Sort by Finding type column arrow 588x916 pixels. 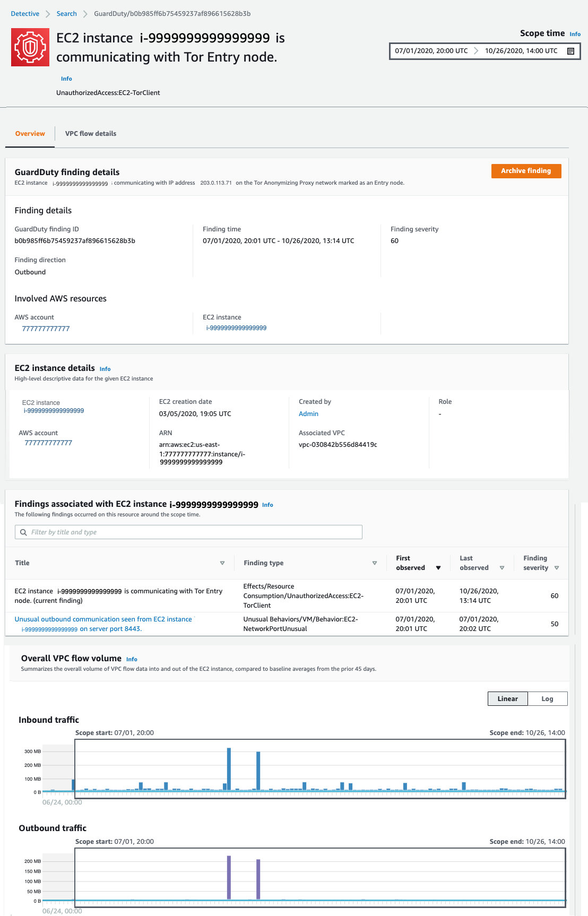(375, 563)
